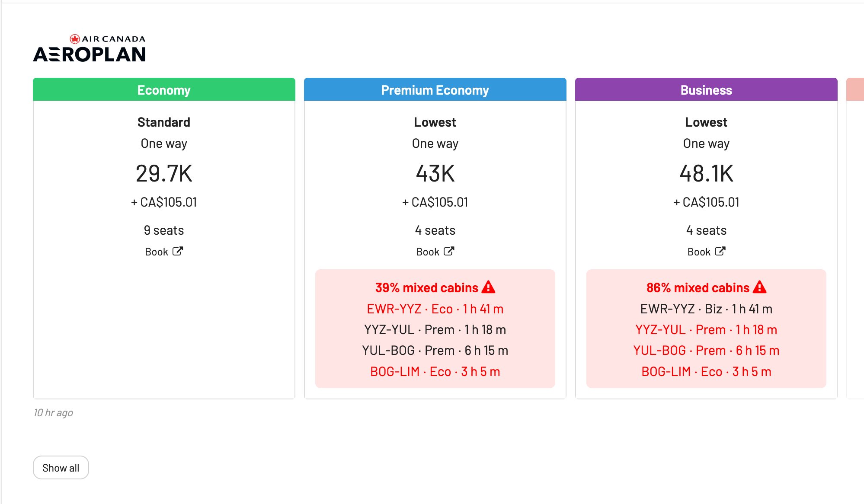Open Book link under 48.1K fare
The image size is (864, 504).
699,252
